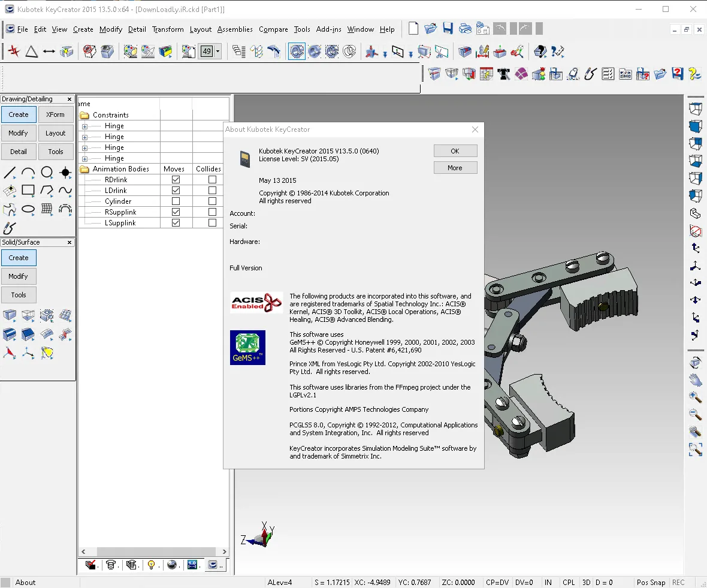This screenshot has width=707, height=588.
Task: Click the New file icon
Action: [x=413, y=29]
